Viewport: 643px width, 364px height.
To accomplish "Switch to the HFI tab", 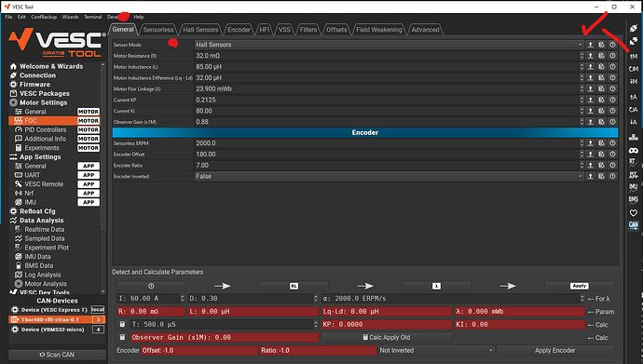I will (265, 30).
